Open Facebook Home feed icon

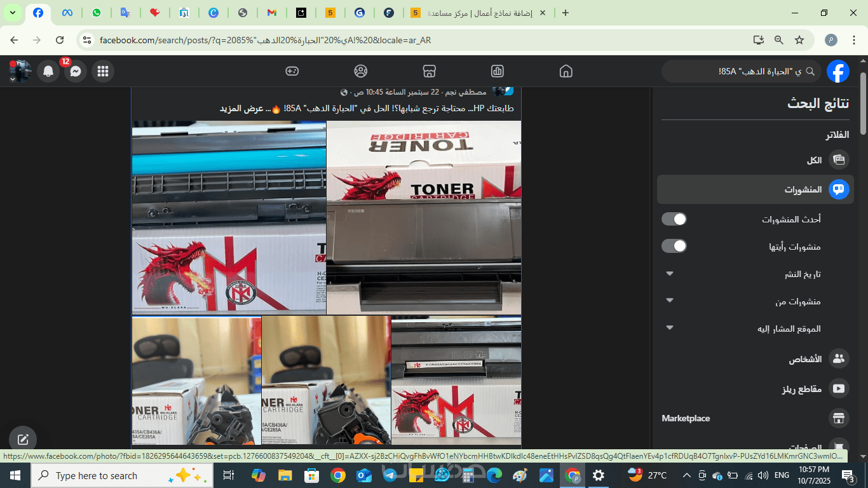pyautogui.click(x=566, y=71)
